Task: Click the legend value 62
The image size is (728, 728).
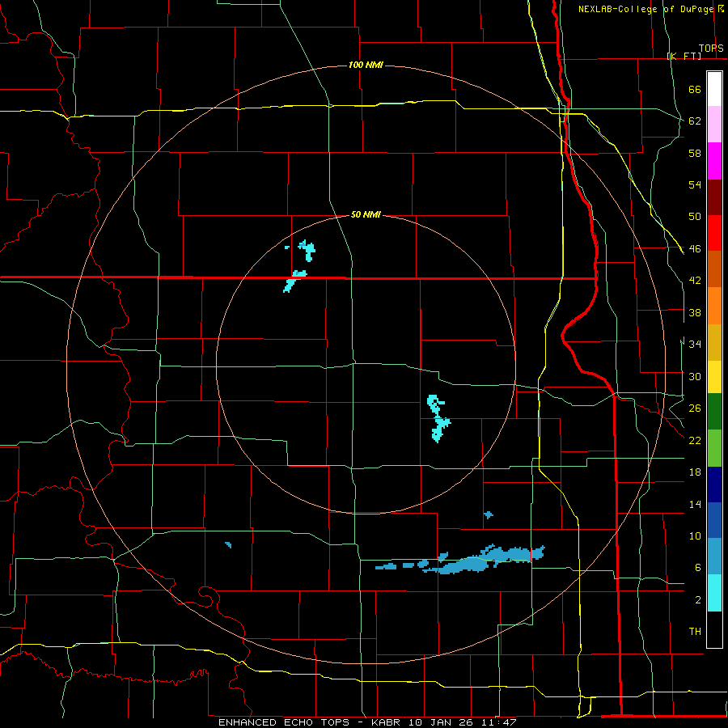Action: point(695,121)
